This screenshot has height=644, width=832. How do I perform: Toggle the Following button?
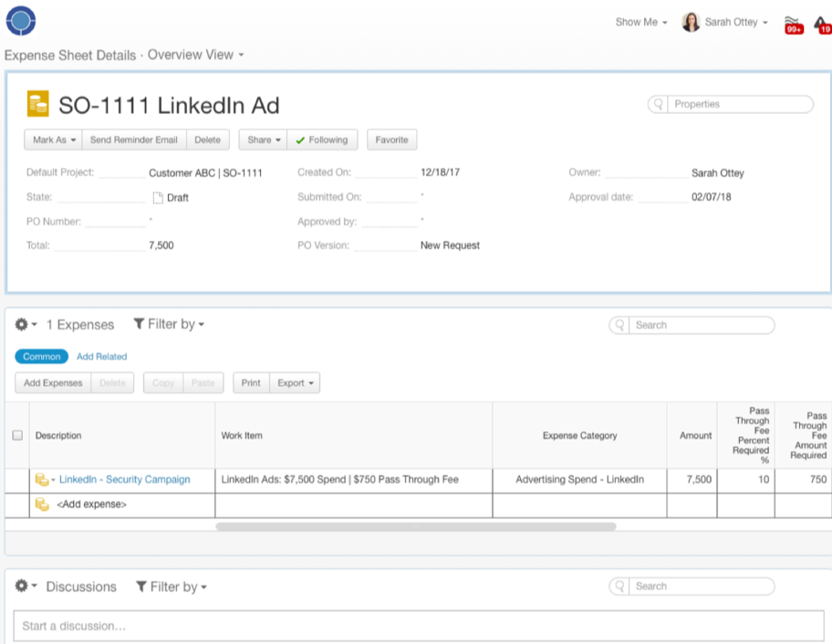(x=322, y=140)
